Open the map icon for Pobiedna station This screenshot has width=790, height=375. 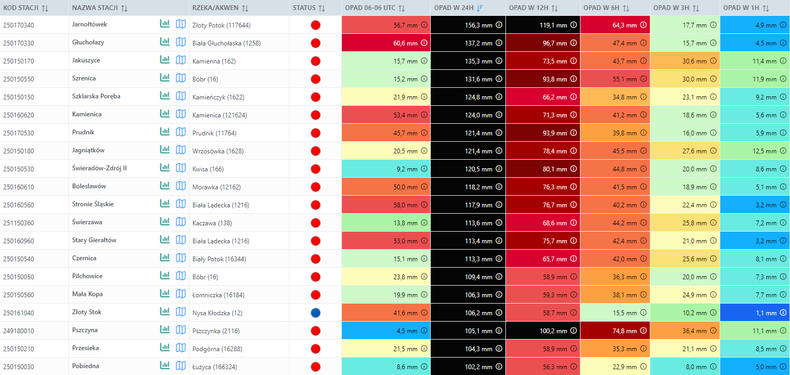[x=180, y=366]
